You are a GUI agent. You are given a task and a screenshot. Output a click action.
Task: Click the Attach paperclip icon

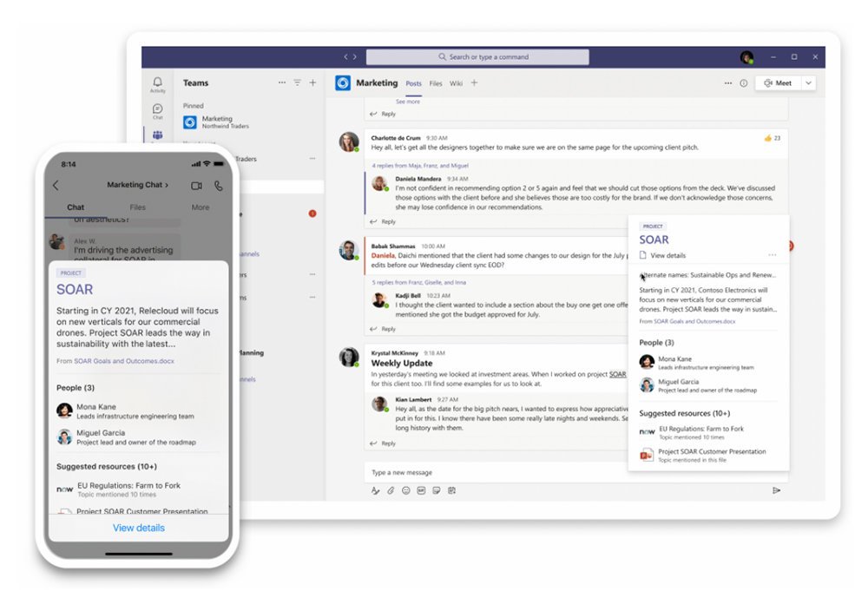[x=391, y=490]
